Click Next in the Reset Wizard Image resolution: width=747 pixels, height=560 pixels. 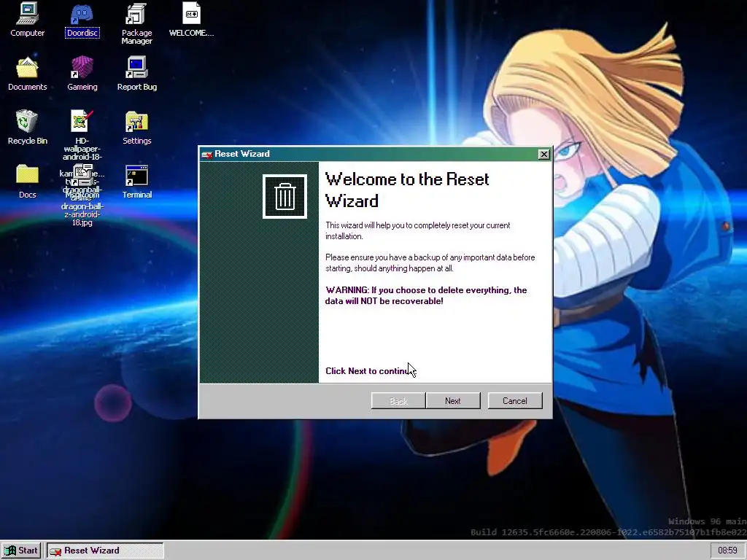click(452, 400)
